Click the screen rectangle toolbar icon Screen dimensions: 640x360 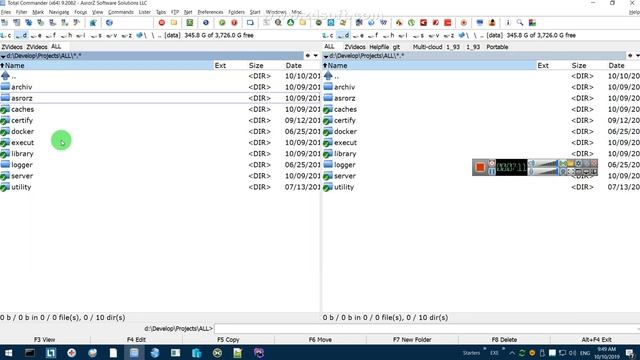coord(250,23)
